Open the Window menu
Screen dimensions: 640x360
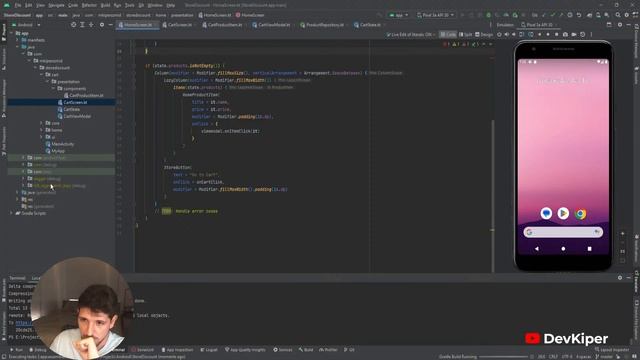tap(155, 5)
